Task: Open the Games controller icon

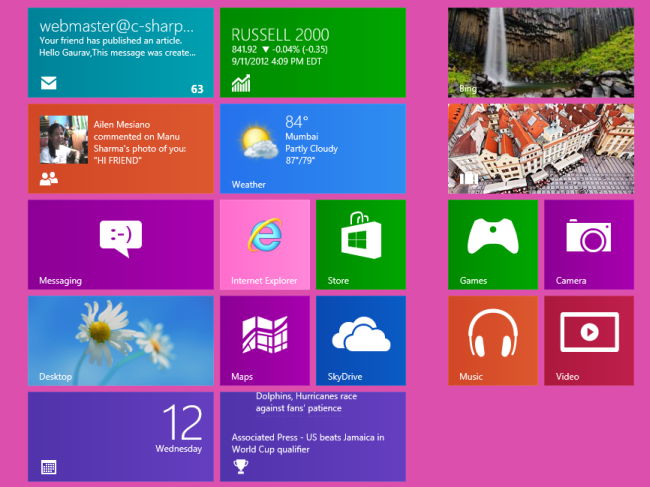Action: click(493, 236)
